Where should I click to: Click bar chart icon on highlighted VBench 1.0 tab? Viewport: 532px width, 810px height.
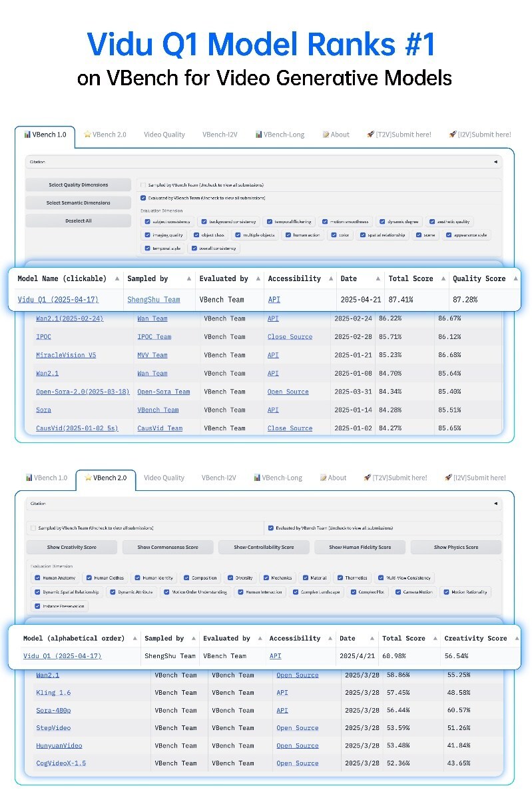[x=27, y=135]
